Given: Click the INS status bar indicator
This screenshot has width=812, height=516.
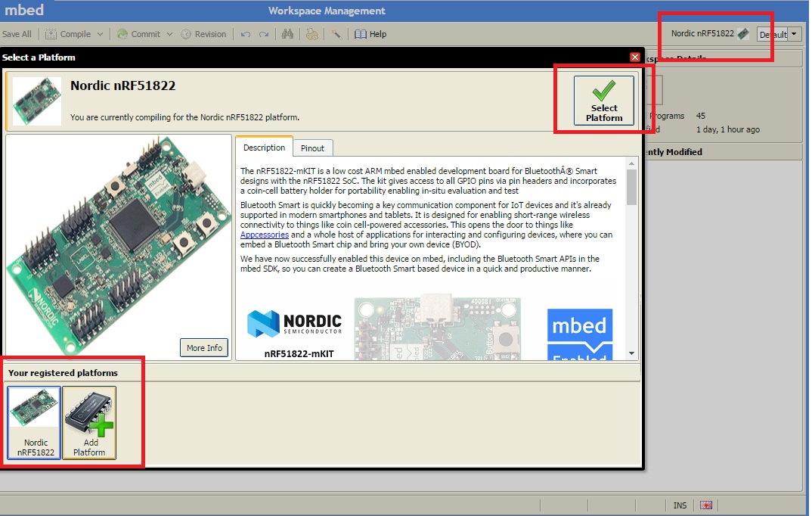Looking at the screenshot, I should click(x=680, y=505).
